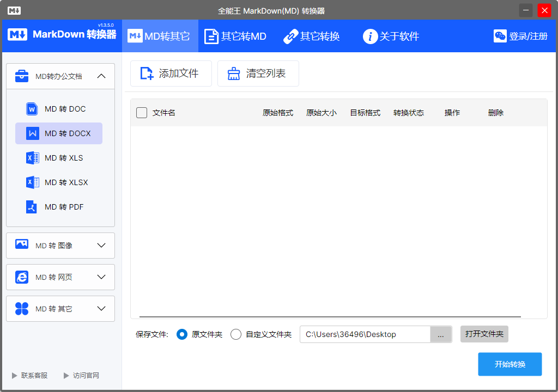Choose MD 转 DOCX in sidebar
Viewport: 558px width, 392px height.
(59, 133)
